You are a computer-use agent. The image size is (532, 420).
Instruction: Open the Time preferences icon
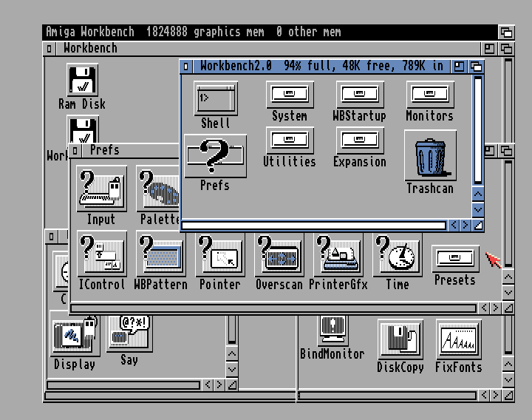(397, 254)
